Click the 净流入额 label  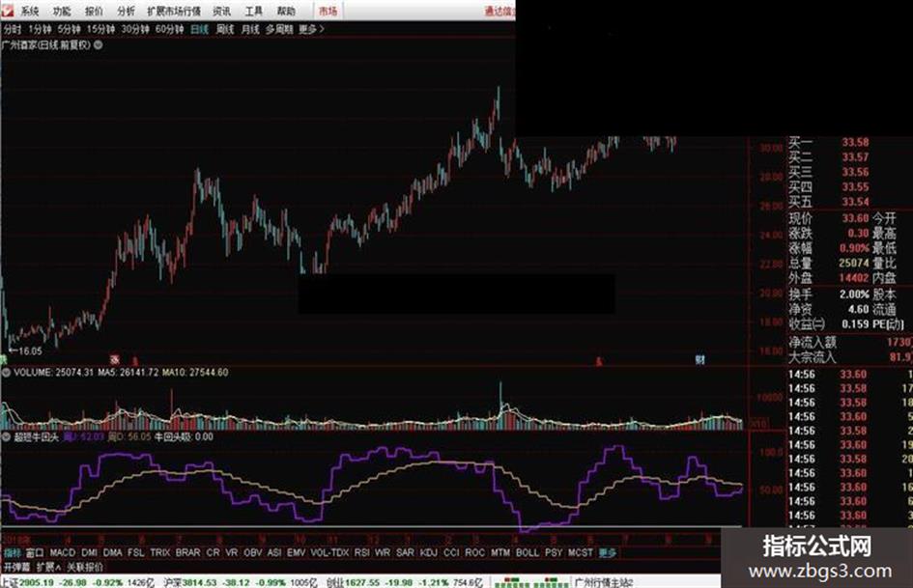[x=813, y=343]
